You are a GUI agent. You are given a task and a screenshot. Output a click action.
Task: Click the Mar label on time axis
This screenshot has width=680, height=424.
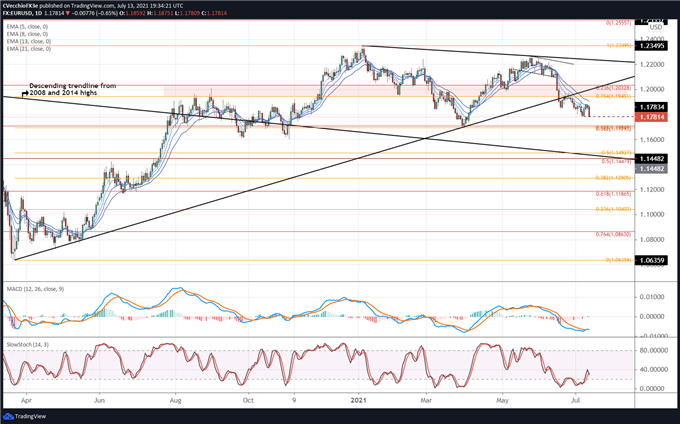(426, 400)
